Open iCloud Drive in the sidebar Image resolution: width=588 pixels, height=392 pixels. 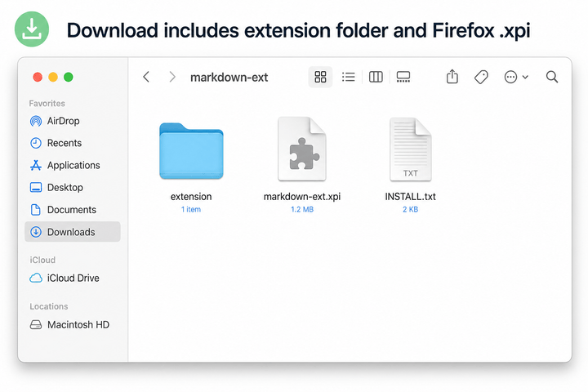pos(73,278)
